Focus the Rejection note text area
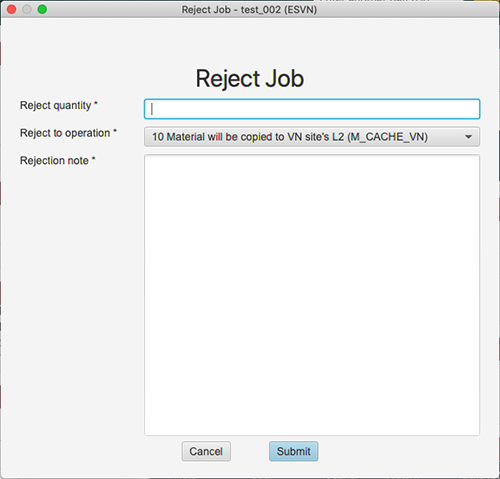 (x=312, y=295)
